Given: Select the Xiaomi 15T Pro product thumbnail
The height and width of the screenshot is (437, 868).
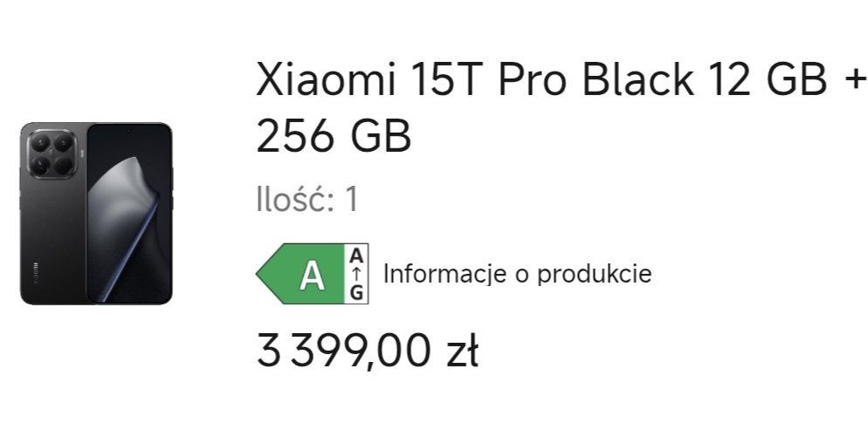Looking at the screenshot, I should pyautogui.click(x=96, y=214).
